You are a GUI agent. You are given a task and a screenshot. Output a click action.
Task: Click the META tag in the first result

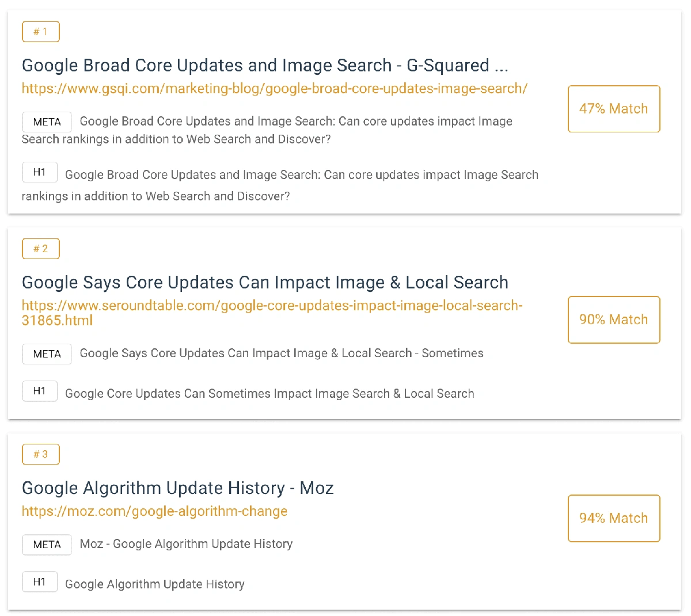pyautogui.click(x=47, y=122)
